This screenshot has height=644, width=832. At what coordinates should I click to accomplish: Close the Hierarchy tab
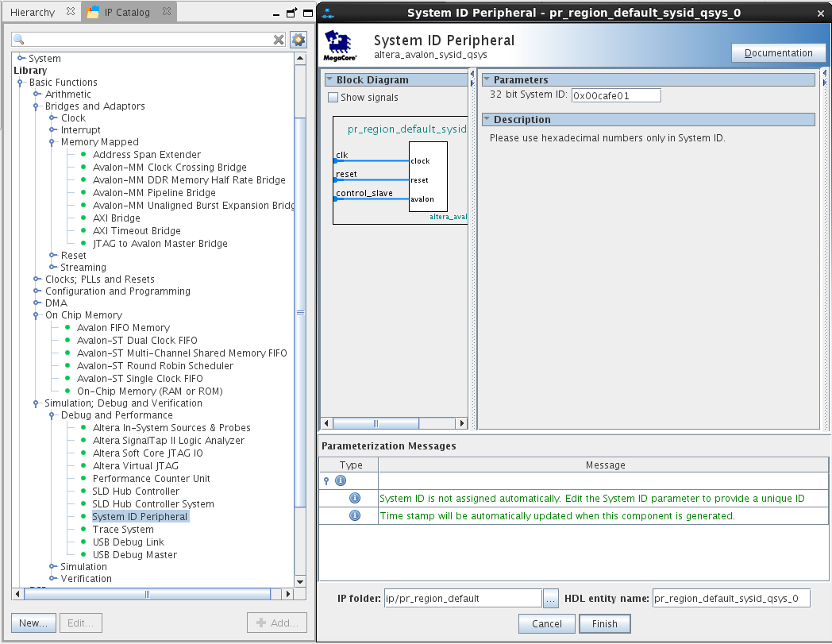71,11
